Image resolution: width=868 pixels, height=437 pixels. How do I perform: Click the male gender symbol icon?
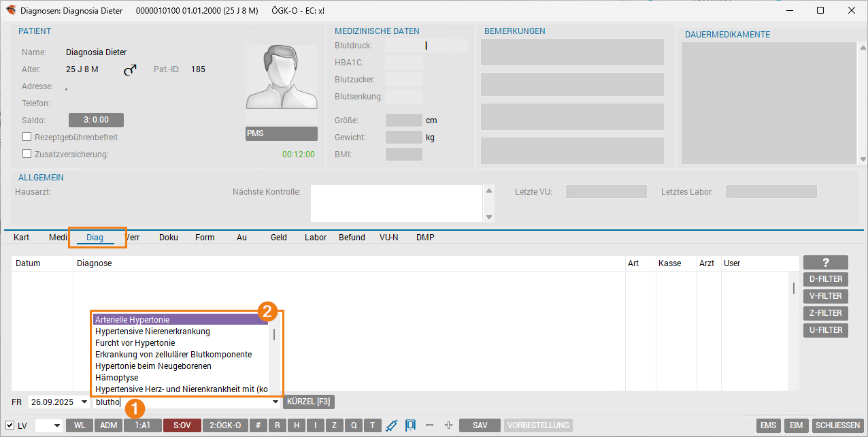pyautogui.click(x=130, y=69)
